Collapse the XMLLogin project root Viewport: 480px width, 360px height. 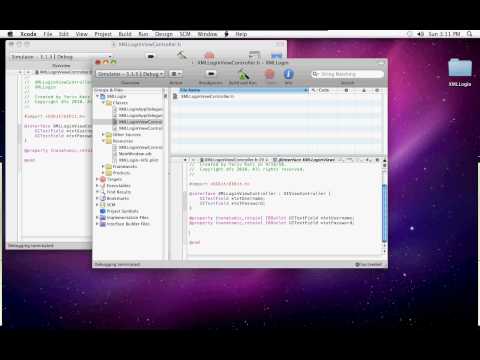[98, 96]
